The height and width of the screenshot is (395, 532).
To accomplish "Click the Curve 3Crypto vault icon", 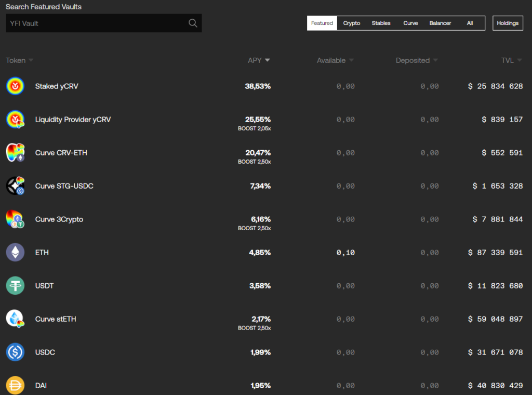I will pyautogui.click(x=15, y=219).
